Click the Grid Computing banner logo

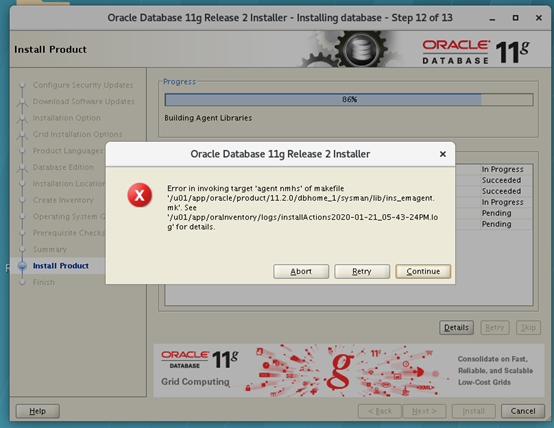click(x=200, y=368)
